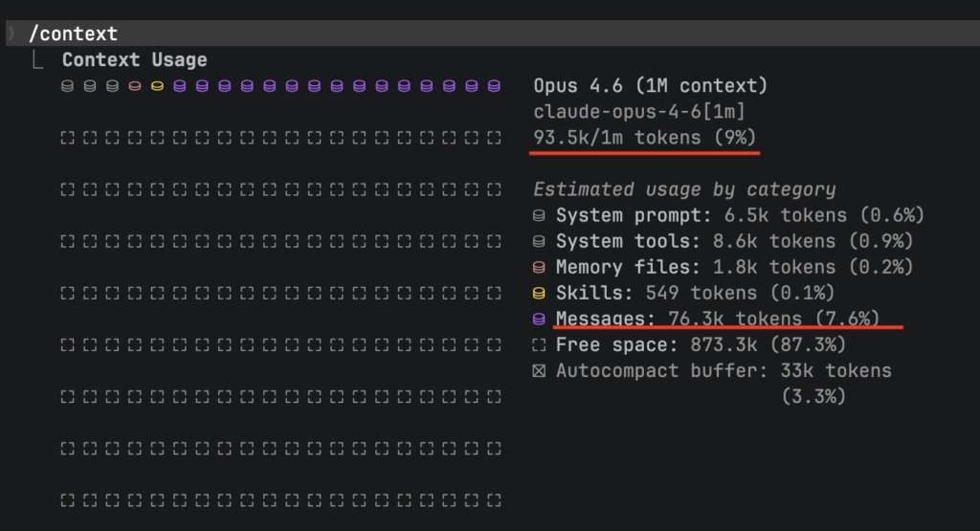Image resolution: width=980 pixels, height=531 pixels.
Task: Click the tree branch connector before Context Usage
Action: pyautogui.click(x=39, y=61)
